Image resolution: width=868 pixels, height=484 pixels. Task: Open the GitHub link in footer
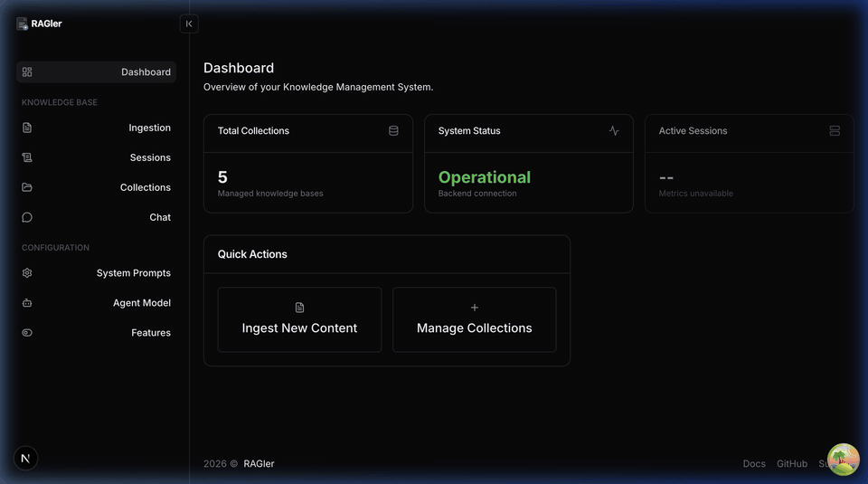click(792, 464)
